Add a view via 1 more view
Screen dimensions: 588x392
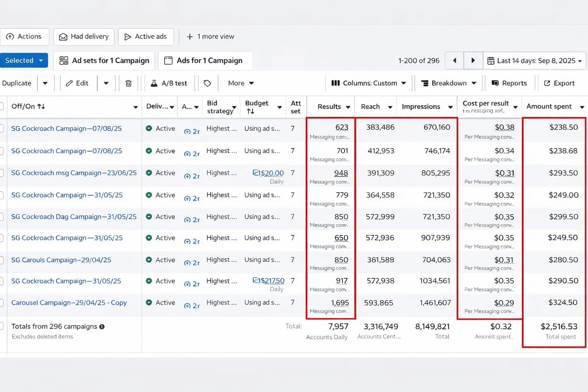click(210, 37)
